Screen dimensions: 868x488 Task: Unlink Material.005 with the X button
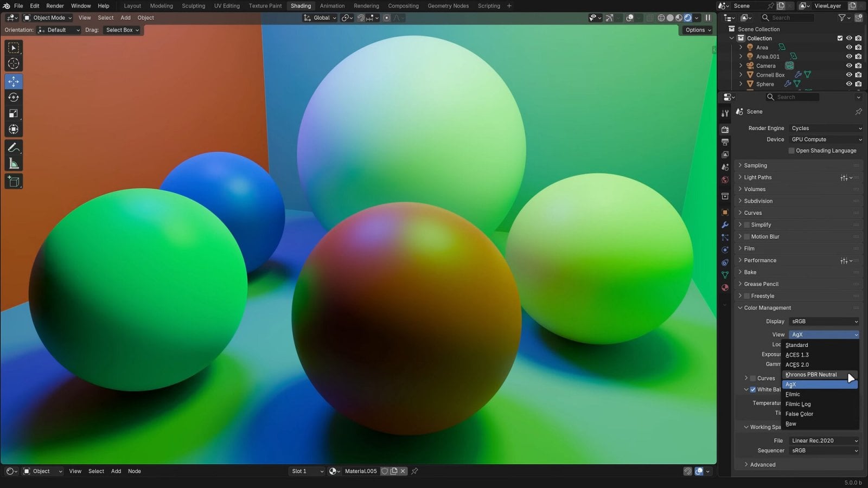coord(403,471)
